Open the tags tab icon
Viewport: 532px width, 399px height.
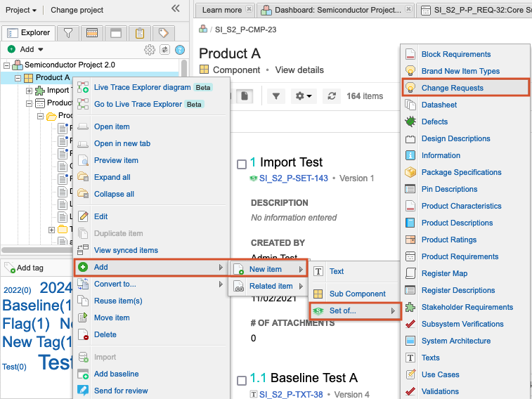tap(164, 33)
